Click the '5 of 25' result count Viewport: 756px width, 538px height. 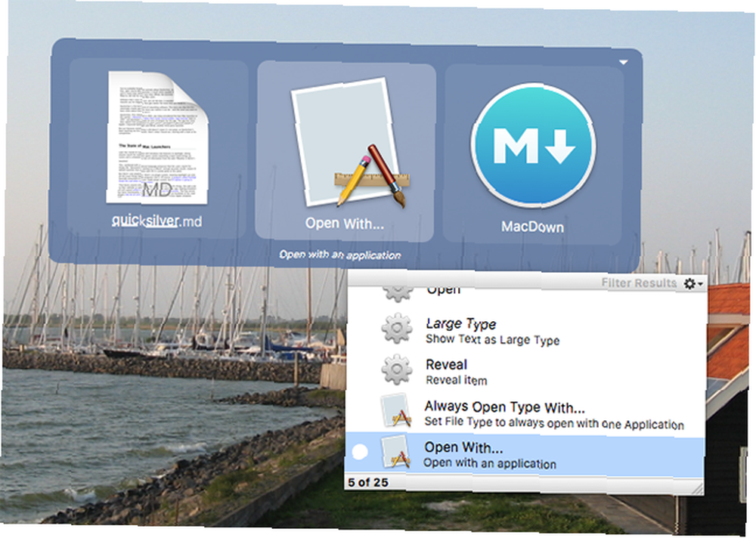368,482
